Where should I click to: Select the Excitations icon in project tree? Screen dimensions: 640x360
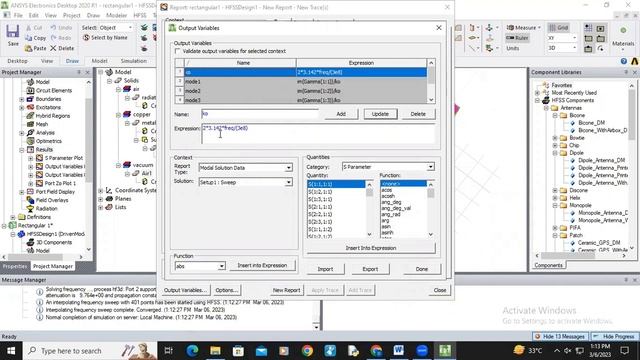(30, 107)
